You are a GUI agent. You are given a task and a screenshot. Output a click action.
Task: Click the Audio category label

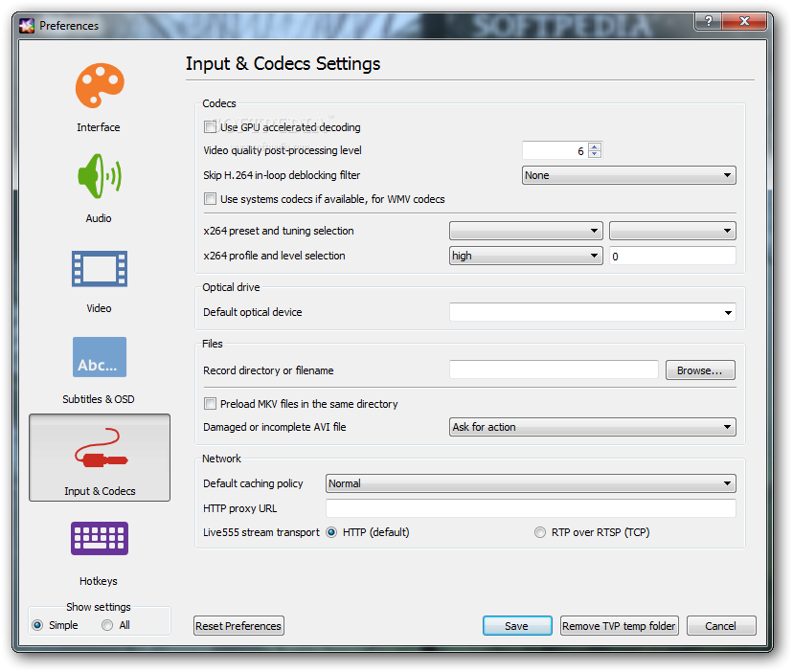[99, 218]
